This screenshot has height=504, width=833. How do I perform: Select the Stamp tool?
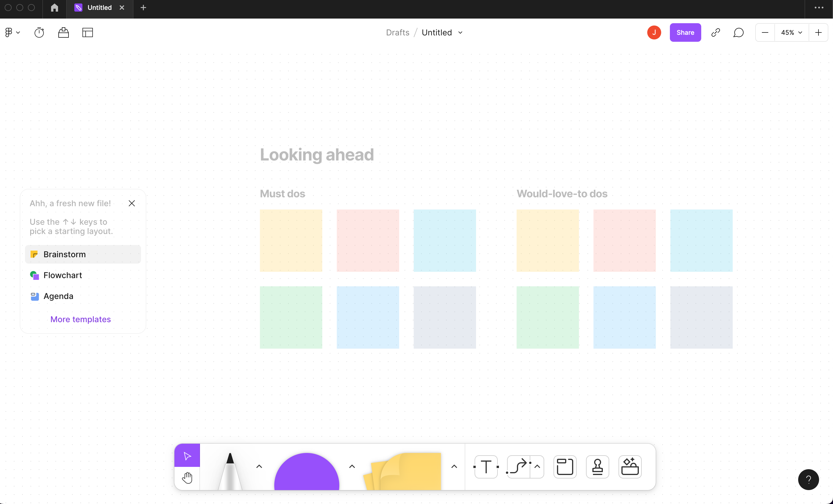coord(597,467)
